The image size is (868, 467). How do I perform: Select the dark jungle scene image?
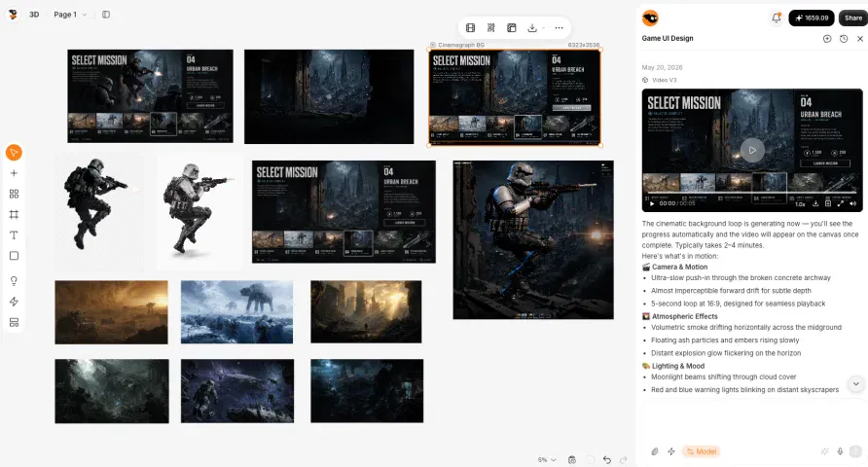click(112, 391)
